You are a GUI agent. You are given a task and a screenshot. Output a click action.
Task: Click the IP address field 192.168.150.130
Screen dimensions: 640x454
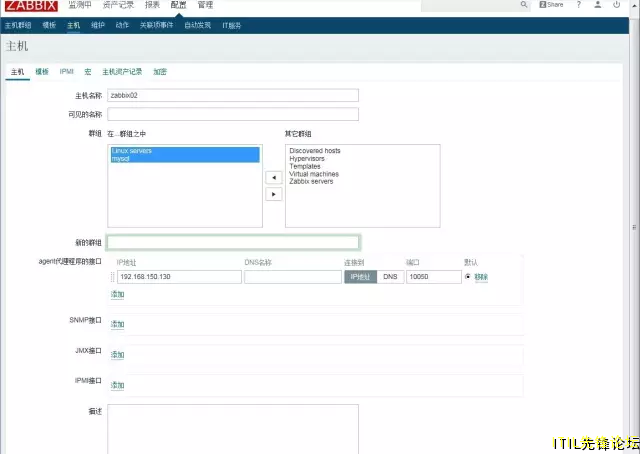click(179, 277)
